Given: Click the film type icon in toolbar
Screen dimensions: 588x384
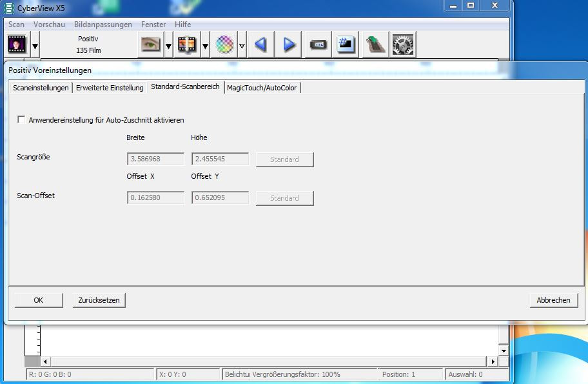Looking at the screenshot, I should (17, 45).
